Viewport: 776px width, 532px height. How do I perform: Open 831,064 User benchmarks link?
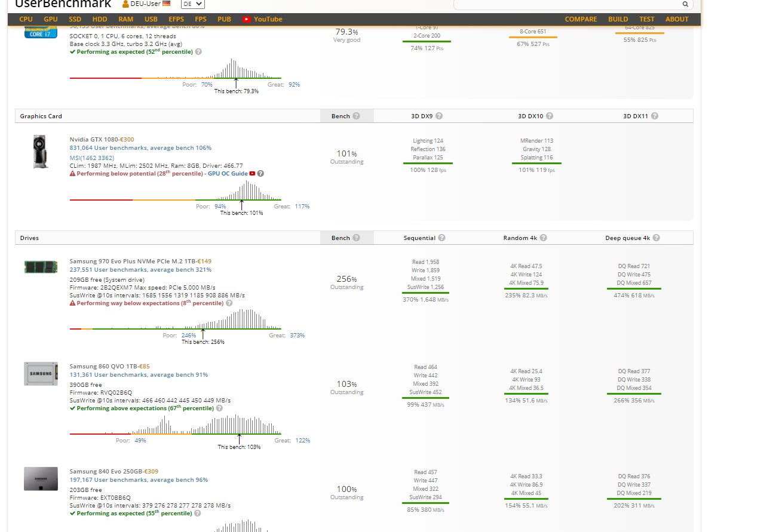(140, 147)
